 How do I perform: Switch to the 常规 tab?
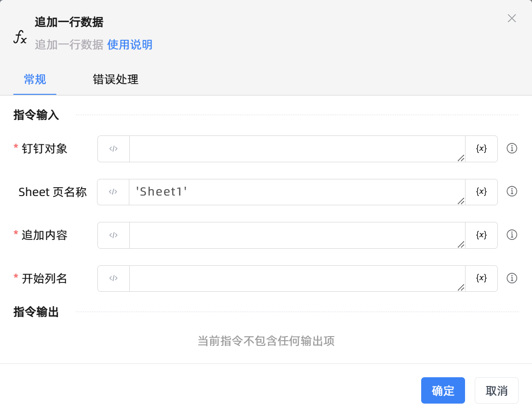click(x=35, y=80)
